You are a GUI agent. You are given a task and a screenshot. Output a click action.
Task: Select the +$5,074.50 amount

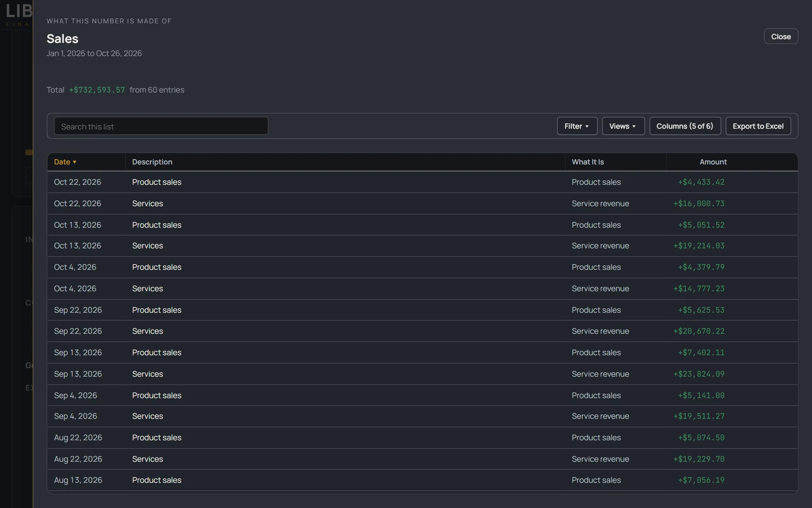[x=701, y=438]
